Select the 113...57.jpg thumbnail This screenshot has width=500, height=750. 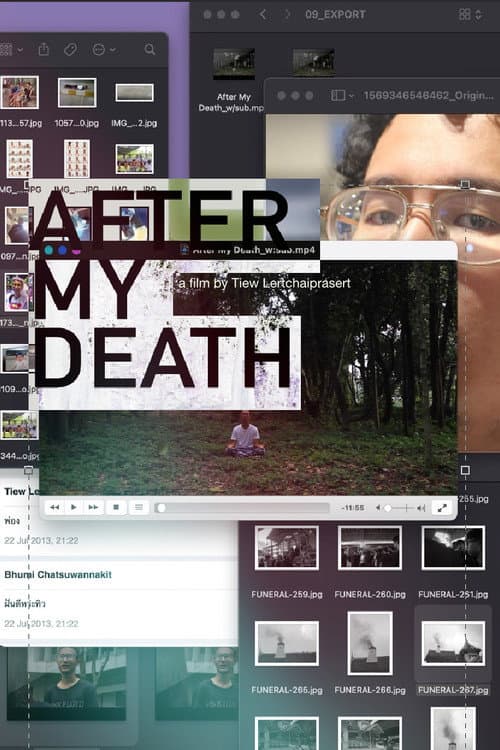[19, 92]
